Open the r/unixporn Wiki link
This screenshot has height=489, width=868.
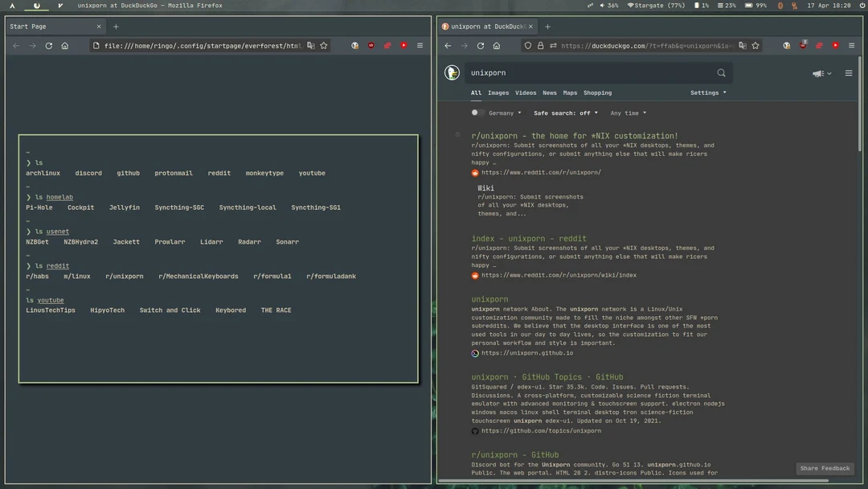tap(486, 187)
